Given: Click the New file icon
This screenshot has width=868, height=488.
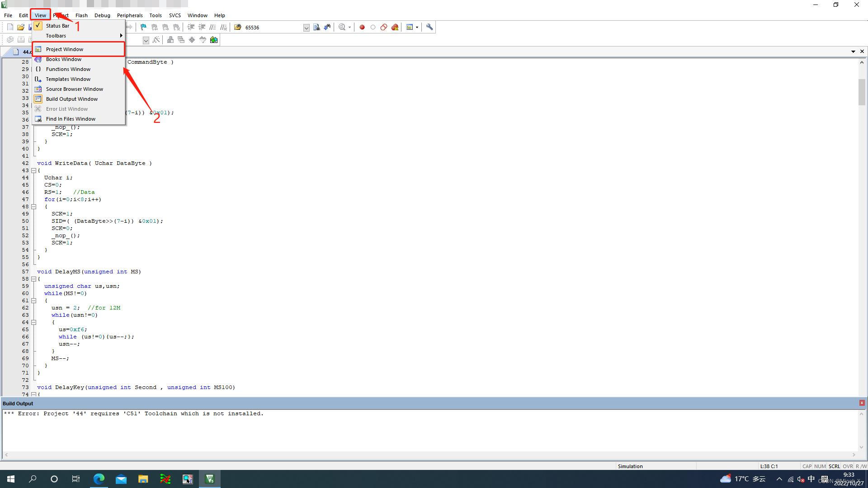Looking at the screenshot, I should tap(10, 27).
